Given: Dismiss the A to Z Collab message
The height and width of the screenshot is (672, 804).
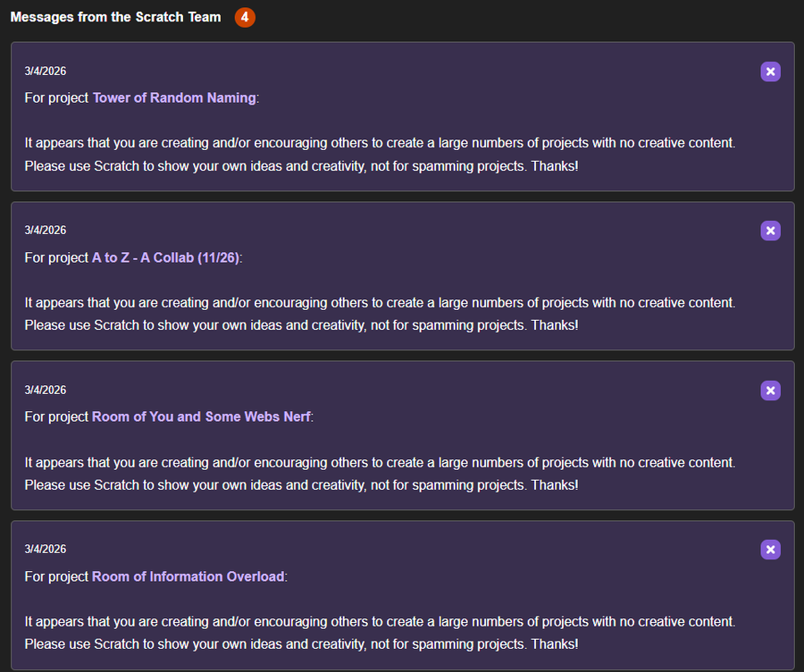Looking at the screenshot, I should point(770,231).
